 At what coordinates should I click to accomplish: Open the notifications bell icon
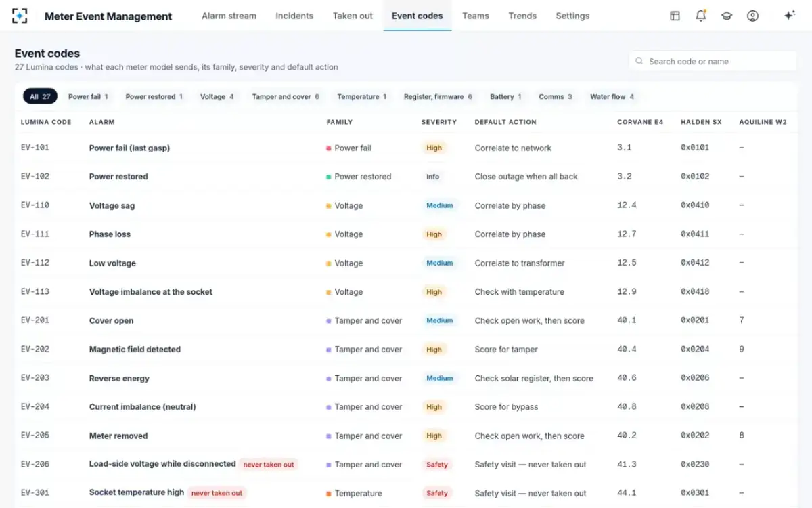pos(701,16)
